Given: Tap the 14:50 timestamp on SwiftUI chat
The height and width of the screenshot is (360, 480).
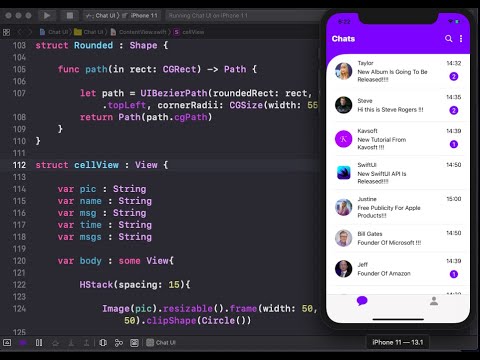Looking at the screenshot, I should tap(454, 165).
